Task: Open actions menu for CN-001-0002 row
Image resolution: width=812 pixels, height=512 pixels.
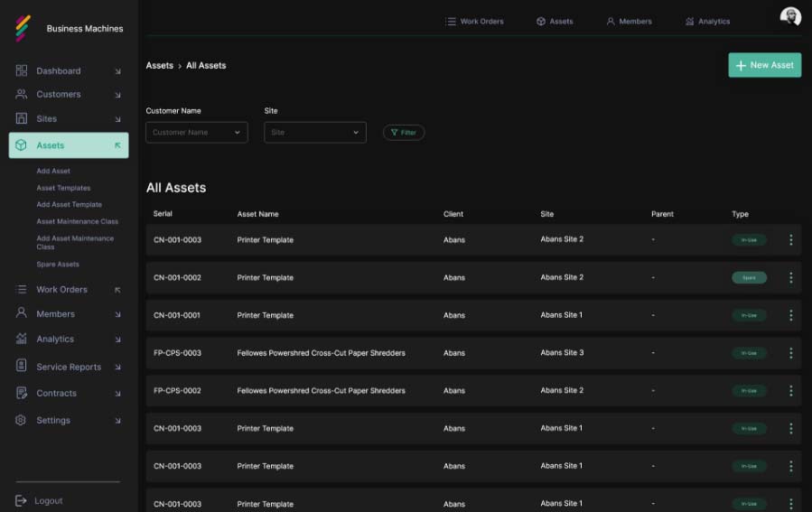Action: coord(790,277)
